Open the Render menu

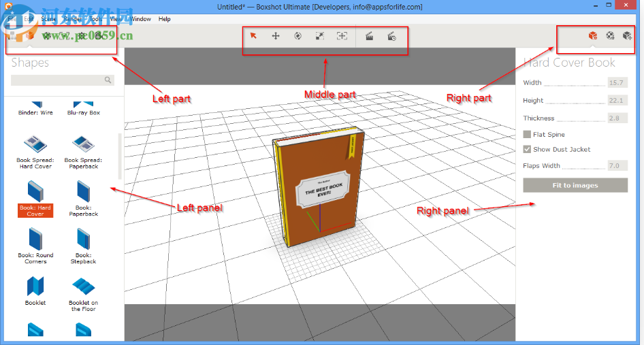pos(73,19)
